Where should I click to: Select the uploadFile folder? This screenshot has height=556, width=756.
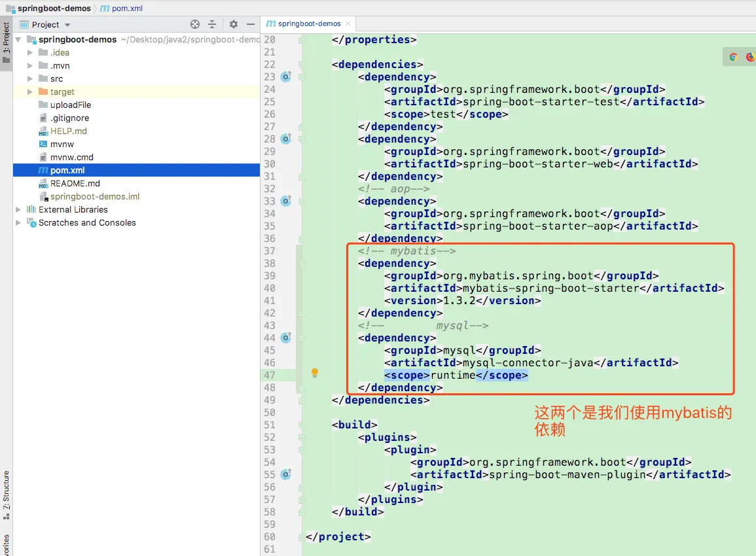[71, 105]
